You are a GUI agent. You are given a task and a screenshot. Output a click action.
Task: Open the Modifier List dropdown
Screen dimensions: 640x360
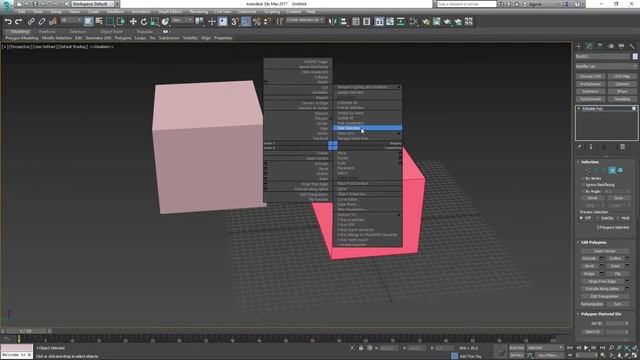[606, 66]
